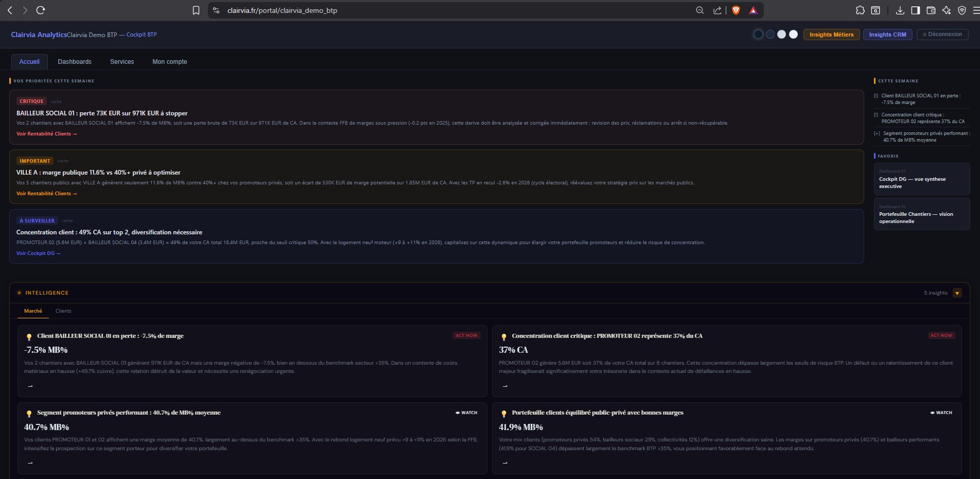Image resolution: width=980 pixels, height=479 pixels.
Task: Follow the arrow under the -7.5% MB% insight
Action: 30,386
